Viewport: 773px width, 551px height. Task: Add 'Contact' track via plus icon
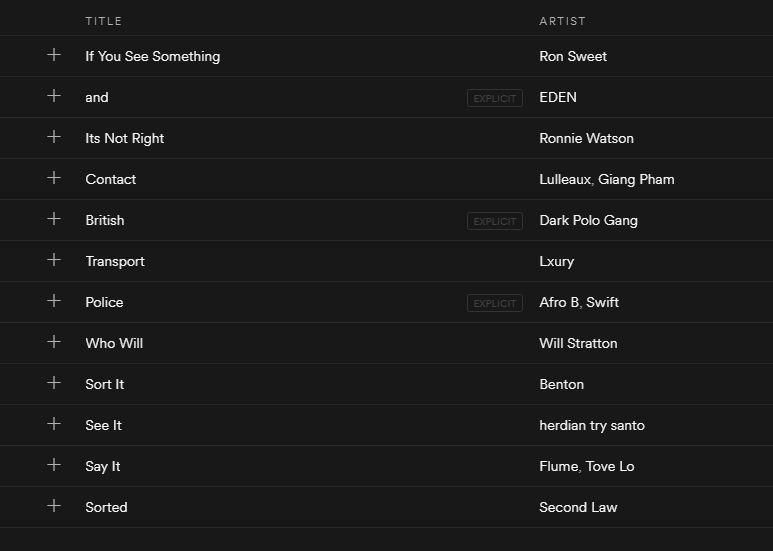(54, 177)
